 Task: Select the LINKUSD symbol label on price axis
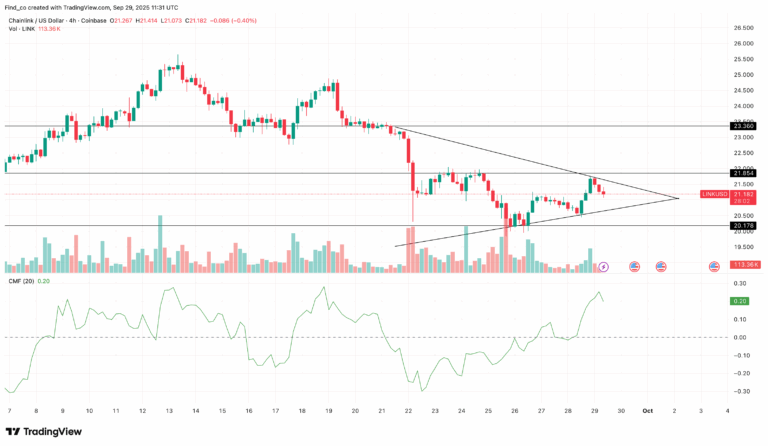click(716, 194)
